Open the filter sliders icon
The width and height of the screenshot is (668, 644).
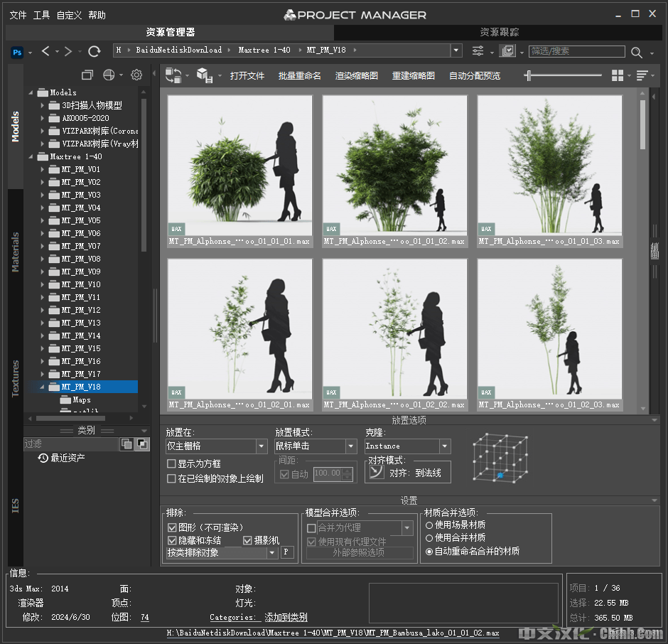click(478, 51)
